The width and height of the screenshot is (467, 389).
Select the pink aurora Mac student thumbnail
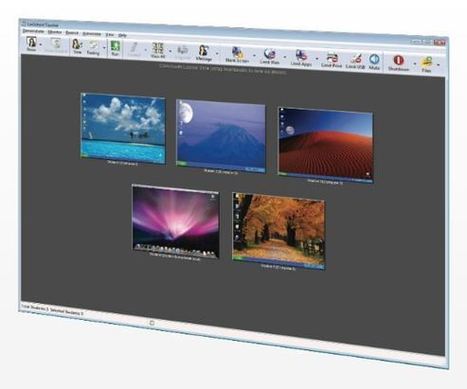pos(176,222)
